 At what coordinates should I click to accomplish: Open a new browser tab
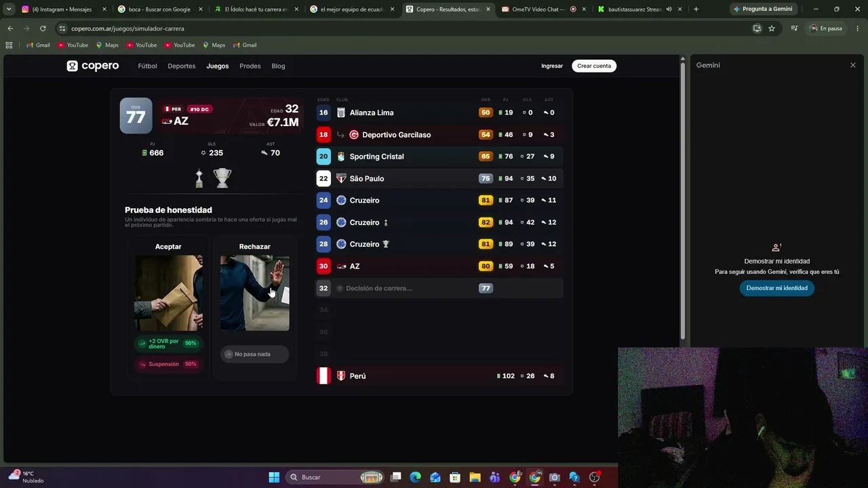(696, 9)
